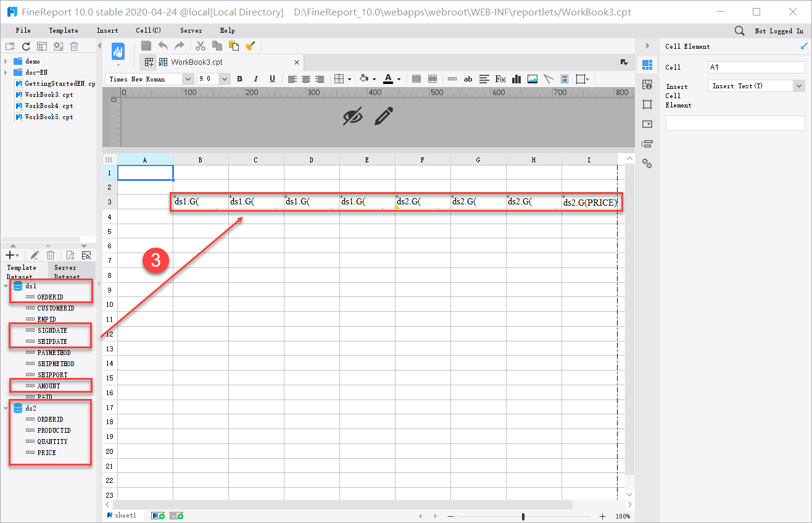Click the delete dataset trash icon

coord(51,254)
